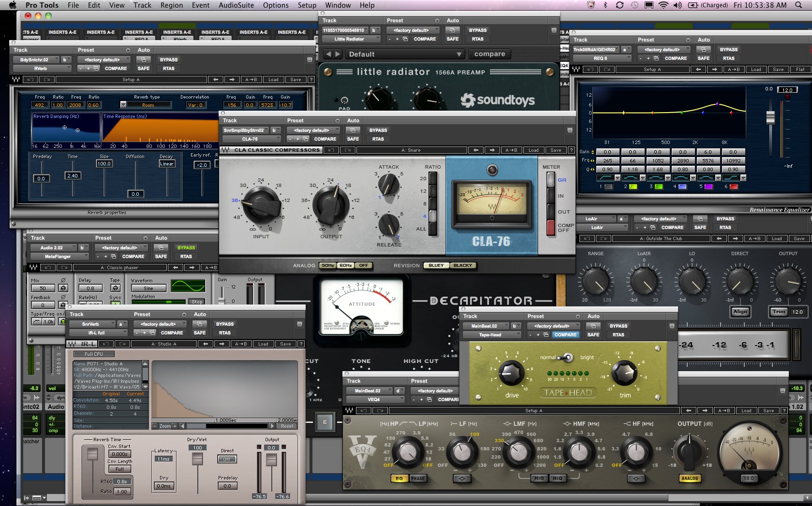Open band 3 filter type dropdown in REQ 6

tap(667, 177)
